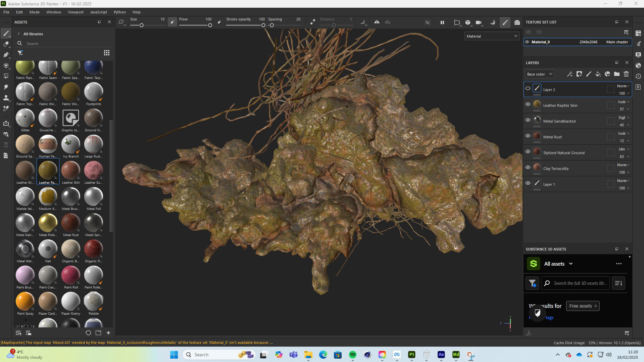Select the Metal Rust material thumbnail
Image resolution: width=644 pixels, height=362 pixels.
click(71, 223)
